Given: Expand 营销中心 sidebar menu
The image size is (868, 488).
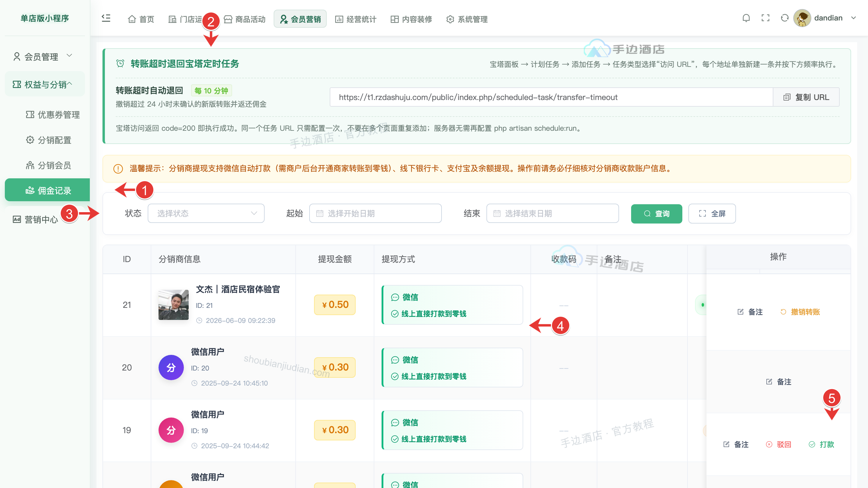Looking at the screenshot, I should pos(35,220).
